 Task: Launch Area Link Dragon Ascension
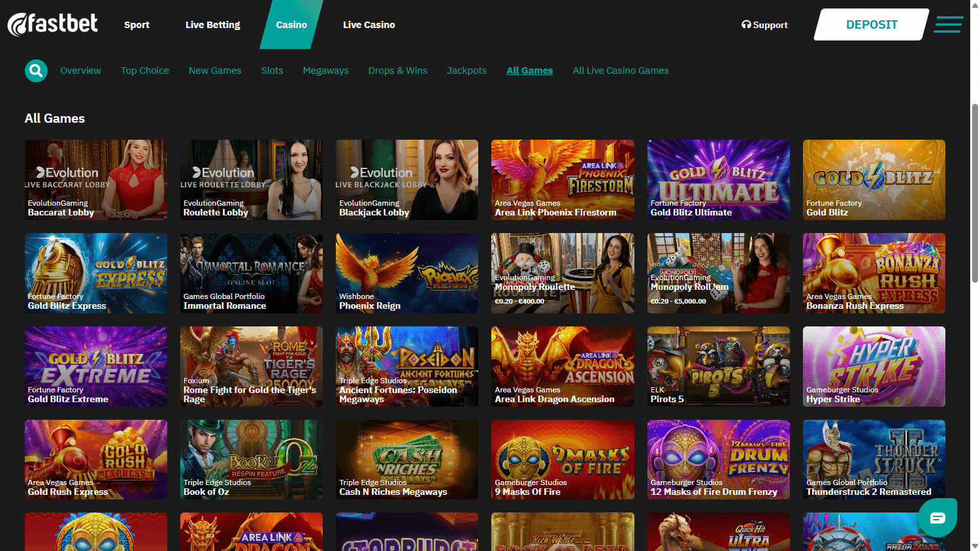(x=563, y=366)
